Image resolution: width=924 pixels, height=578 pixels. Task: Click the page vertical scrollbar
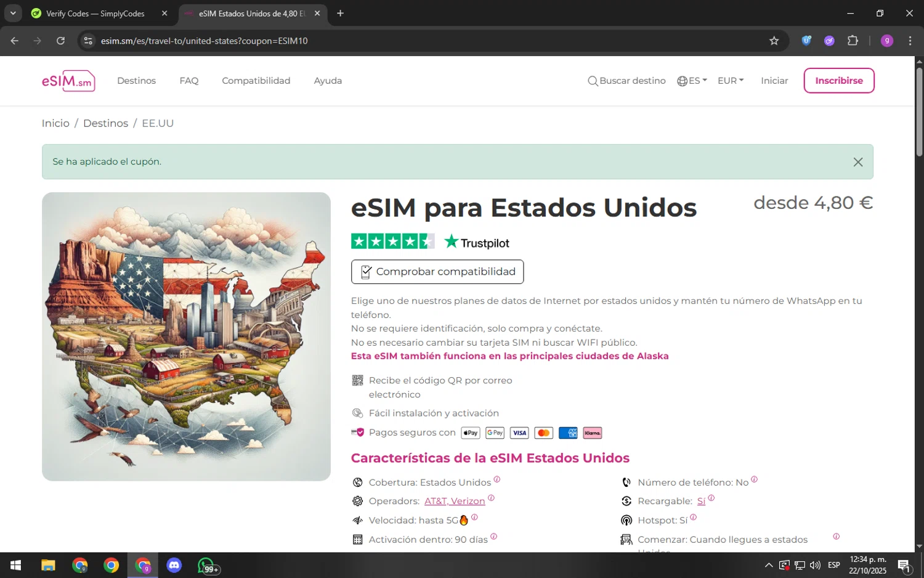tap(919, 111)
